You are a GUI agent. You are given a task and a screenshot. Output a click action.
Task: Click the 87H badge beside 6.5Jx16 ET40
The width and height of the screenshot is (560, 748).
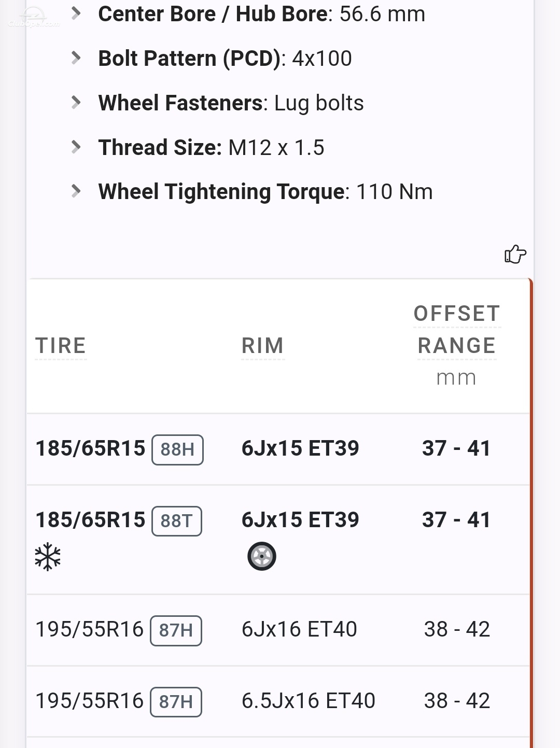176,702
